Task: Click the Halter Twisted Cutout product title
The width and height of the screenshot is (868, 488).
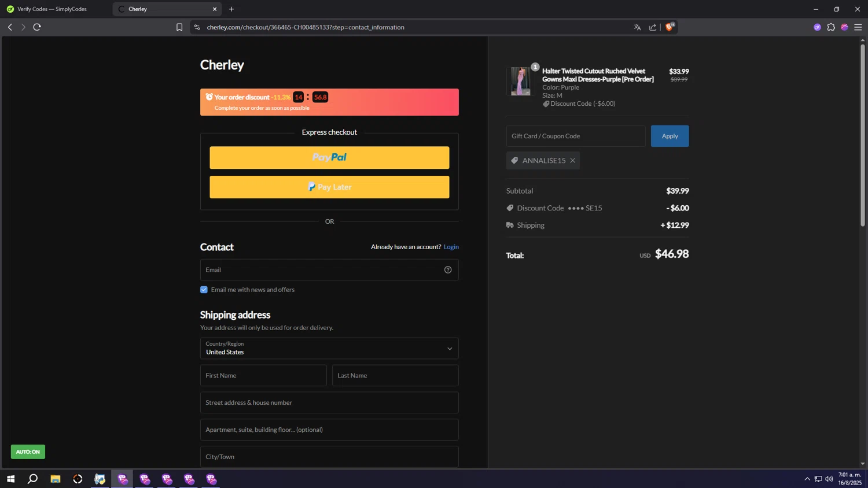Action: pyautogui.click(x=598, y=75)
